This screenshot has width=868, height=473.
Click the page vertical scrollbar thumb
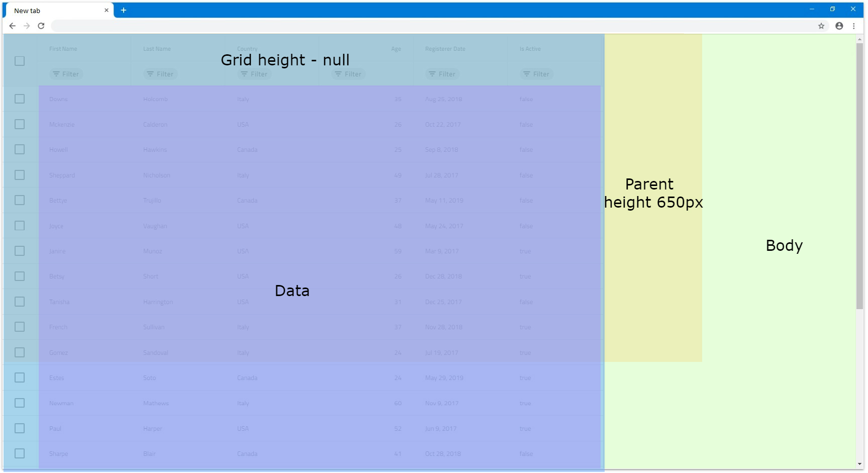pyautogui.click(x=859, y=176)
